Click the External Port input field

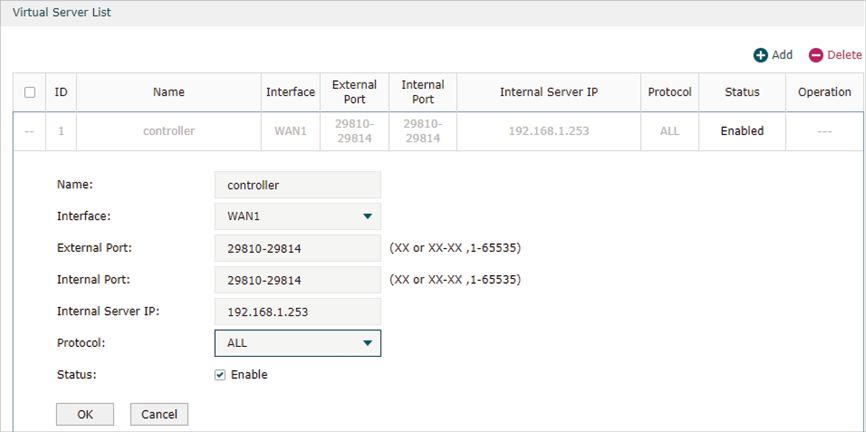[298, 249]
